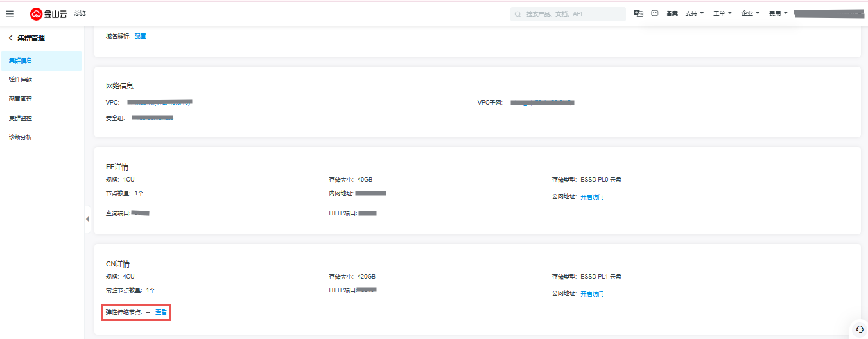Go to 诊断分析 in the sidebar
868x339 pixels.
[21, 137]
